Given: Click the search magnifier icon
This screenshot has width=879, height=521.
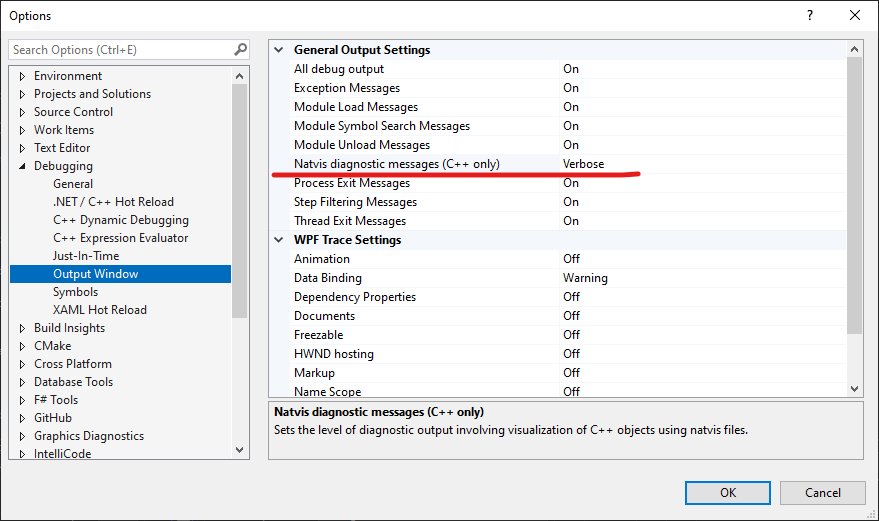Looking at the screenshot, I should (240, 49).
